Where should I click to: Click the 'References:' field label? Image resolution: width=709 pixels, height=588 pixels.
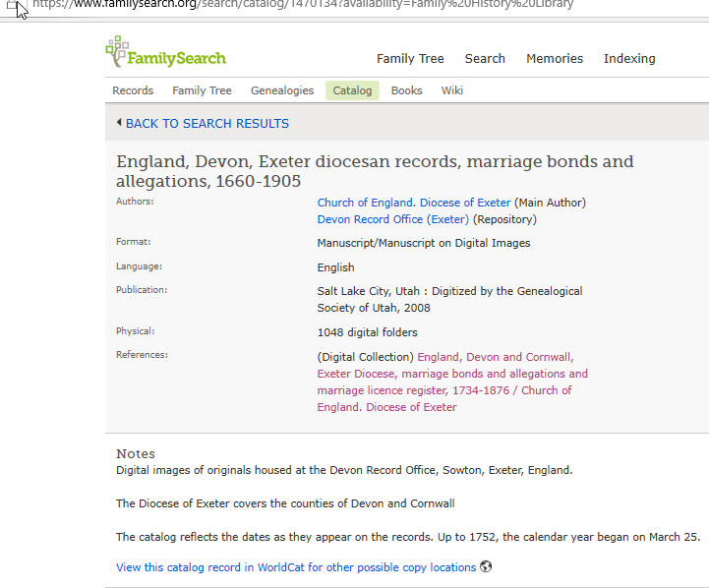[142, 355]
